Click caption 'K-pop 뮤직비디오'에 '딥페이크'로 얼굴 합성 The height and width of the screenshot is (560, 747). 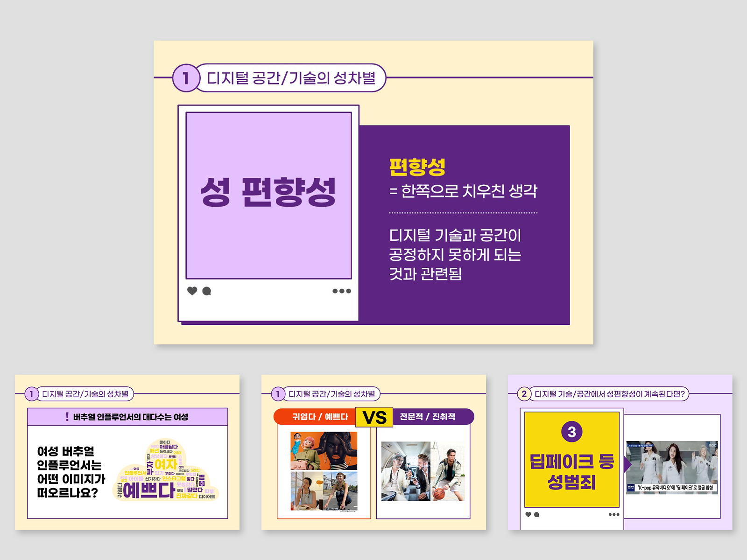(675, 488)
